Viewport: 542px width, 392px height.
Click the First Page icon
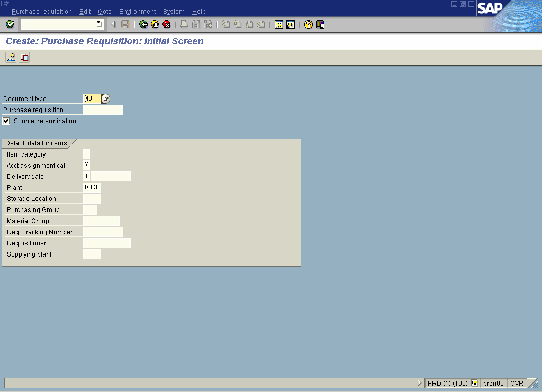(x=225, y=24)
